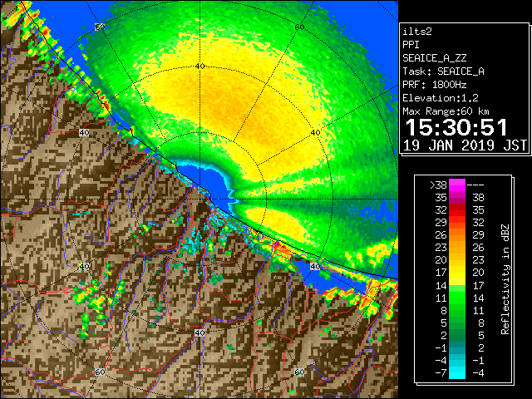Pick the red band in the reflectivity scale
Viewport: 532px width, 399px height.
[457, 210]
